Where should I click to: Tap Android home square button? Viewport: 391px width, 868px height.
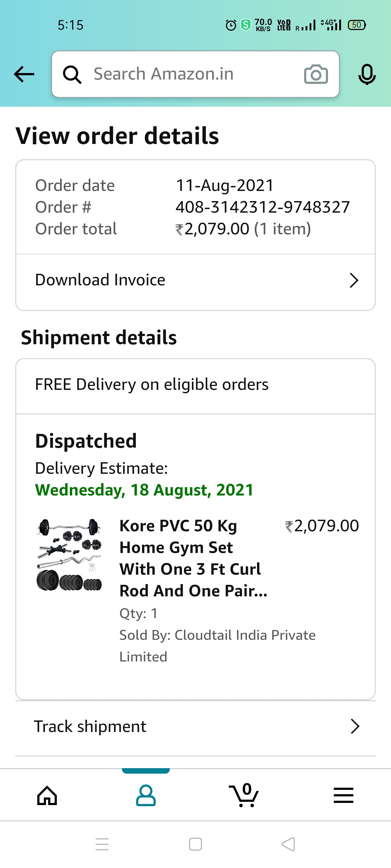(x=195, y=844)
